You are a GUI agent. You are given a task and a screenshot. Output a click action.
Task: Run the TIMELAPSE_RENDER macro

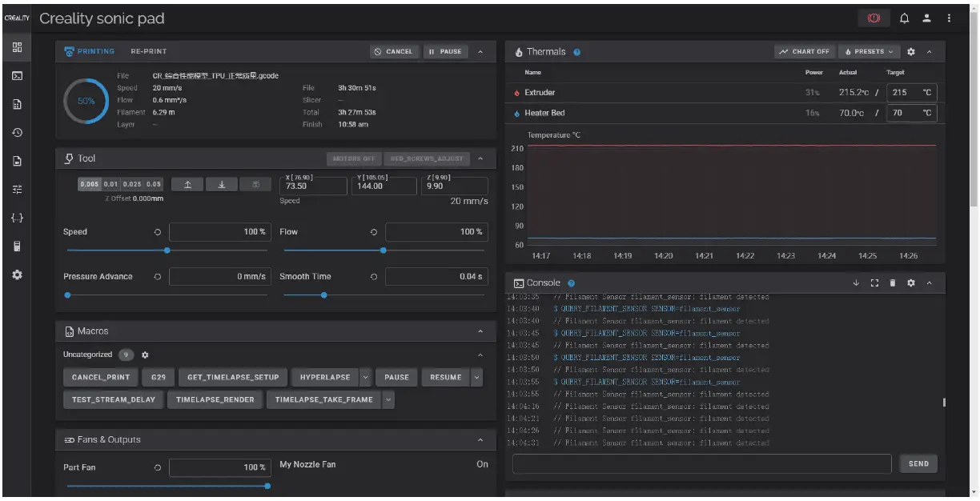[215, 399]
